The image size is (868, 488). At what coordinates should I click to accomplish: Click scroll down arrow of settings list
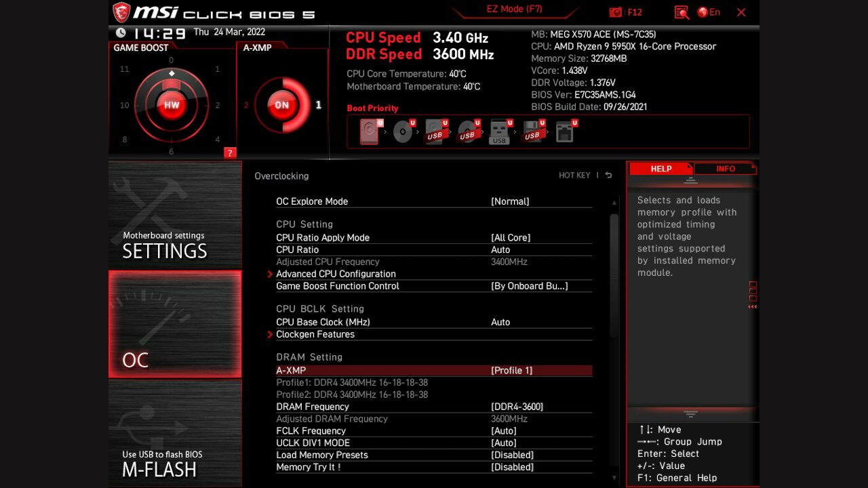click(x=614, y=477)
